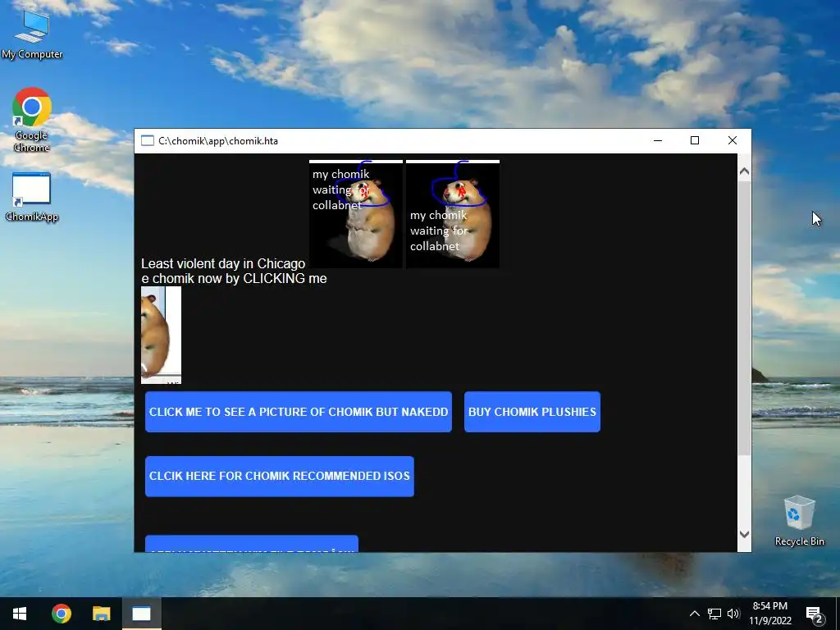
Task: Open the ChomikApp desktop shortcut
Action: 32,197
